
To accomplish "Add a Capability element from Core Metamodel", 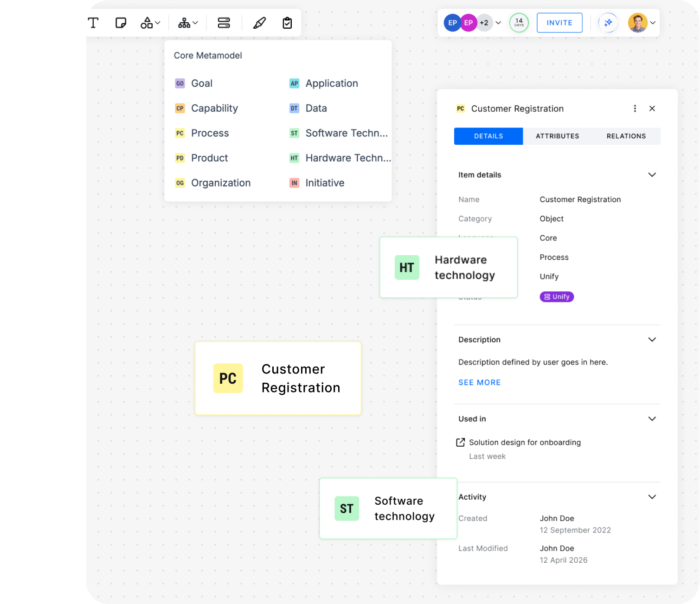I will pos(206,109).
